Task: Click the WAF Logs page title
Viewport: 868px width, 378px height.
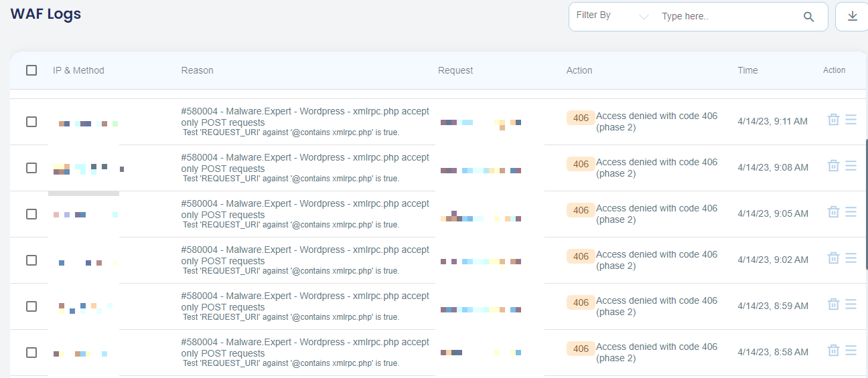Action: (46, 14)
